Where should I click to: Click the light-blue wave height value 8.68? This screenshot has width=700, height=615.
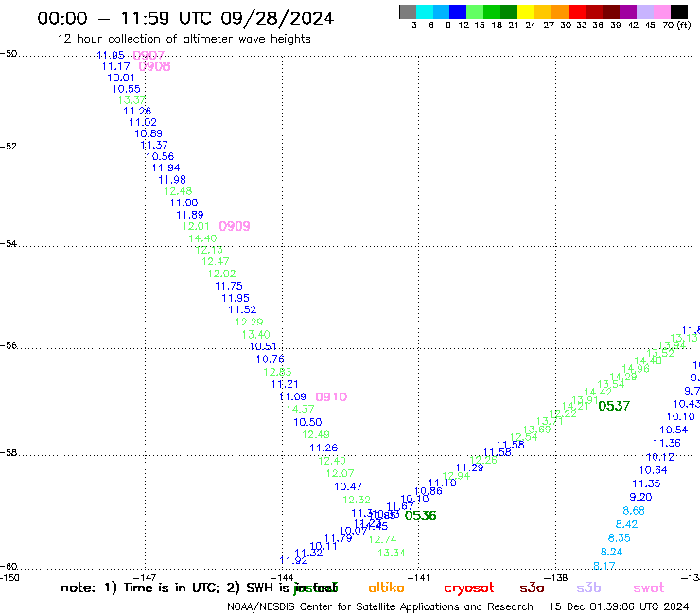(634, 511)
